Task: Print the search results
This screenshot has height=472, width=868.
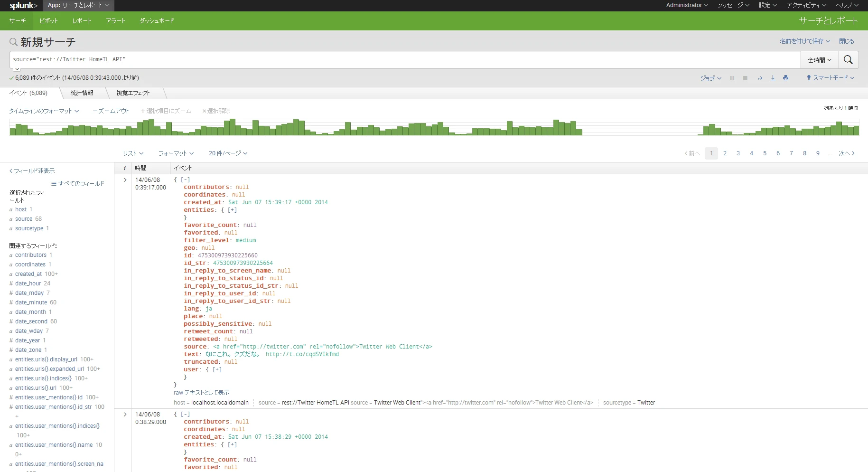Action: pyautogui.click(x=786, y=78)
